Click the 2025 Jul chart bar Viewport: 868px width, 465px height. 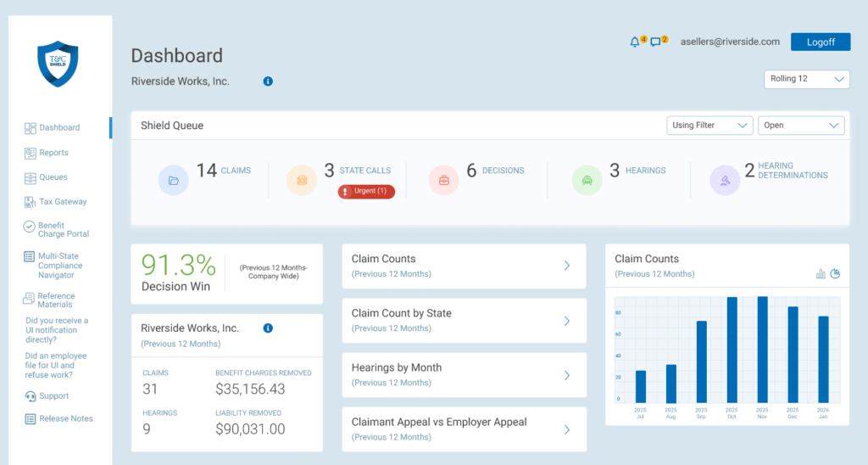(641, 387)
